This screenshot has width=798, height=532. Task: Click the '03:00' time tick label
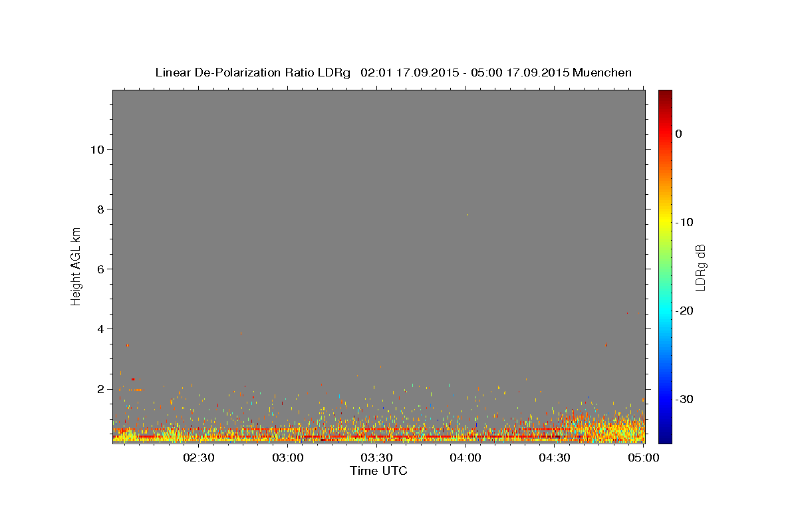(288, 458)
